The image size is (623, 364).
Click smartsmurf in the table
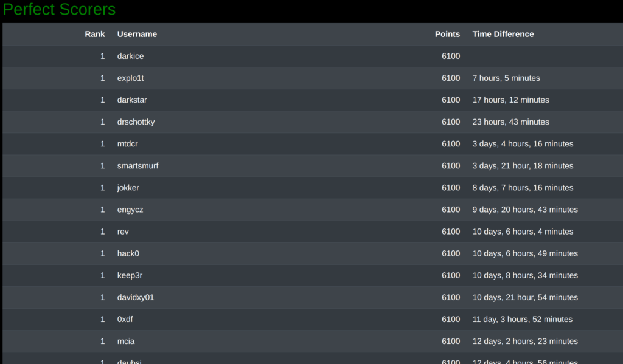click(137, 165)
